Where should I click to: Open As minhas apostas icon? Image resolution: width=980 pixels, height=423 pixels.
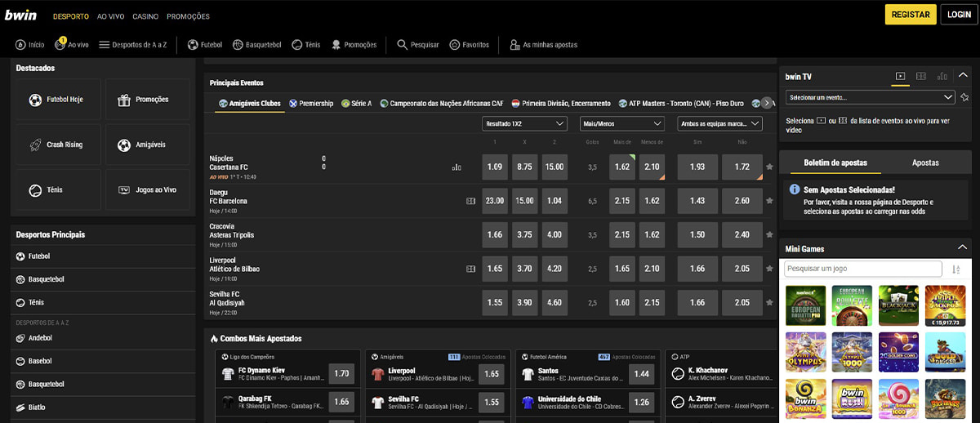click(x=514, y=45)
